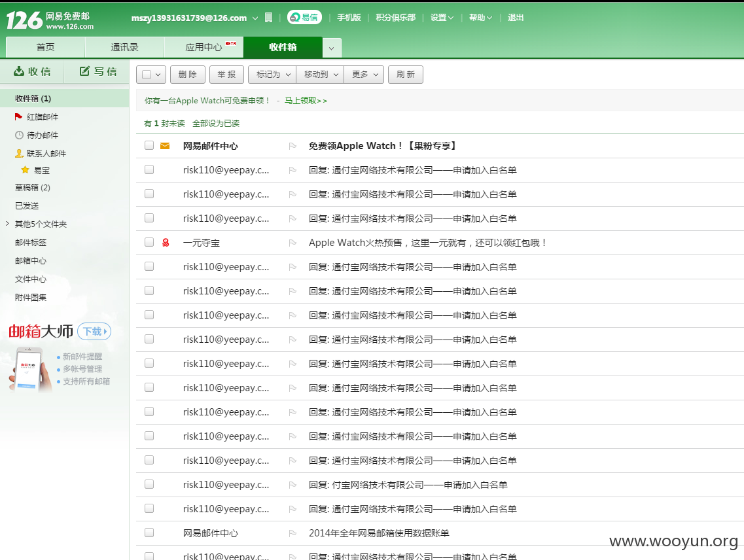
Task: Open the 免费领Apple Watch！【果粉专享】 email
Action: [383, 146]
